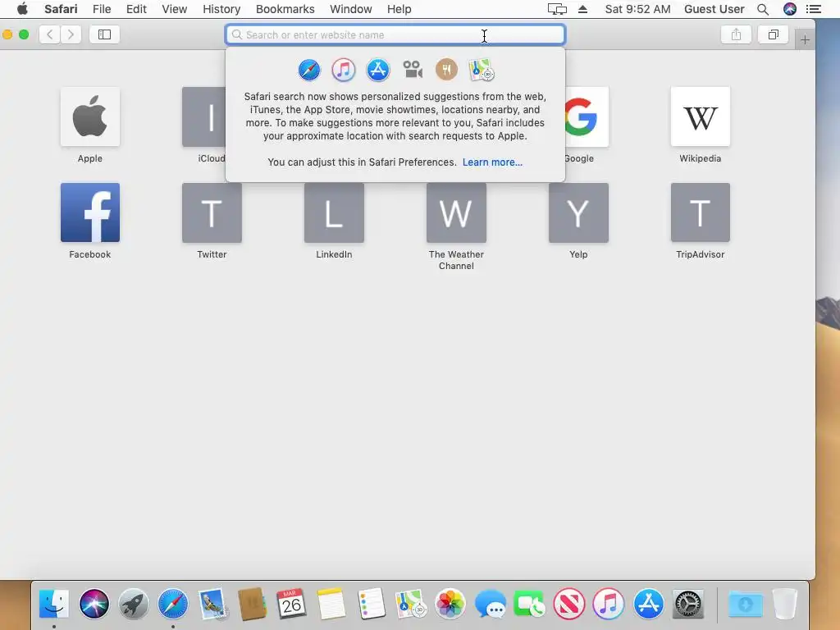This screenshot has width=840, height=630.
Task: Launch Siri from the Dock
Action: click(x=94, y=603)
